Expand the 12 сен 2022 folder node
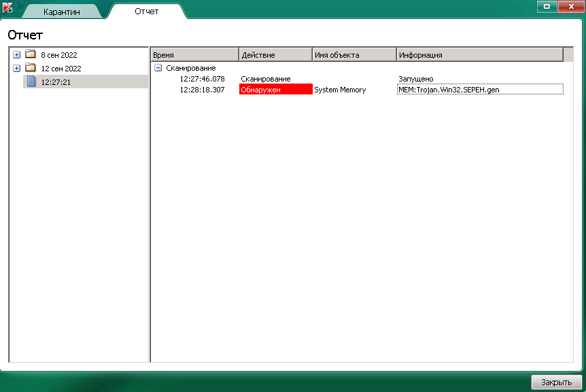The height and width of the screenshot is (392, 586). tap(16, 69)
